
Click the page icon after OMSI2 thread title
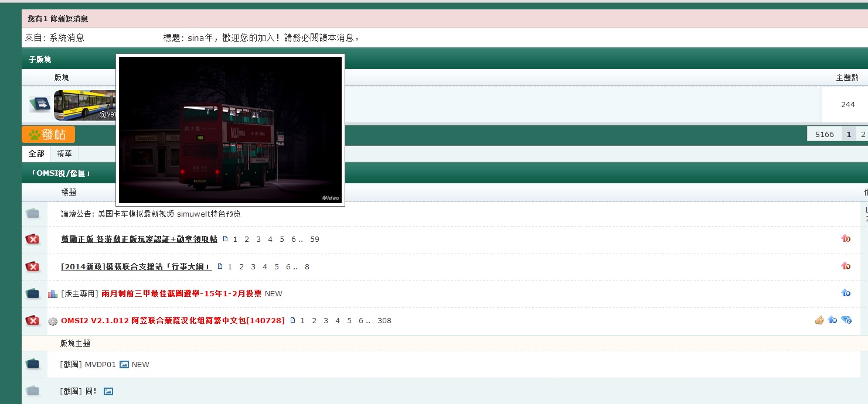tap(293, 320)
